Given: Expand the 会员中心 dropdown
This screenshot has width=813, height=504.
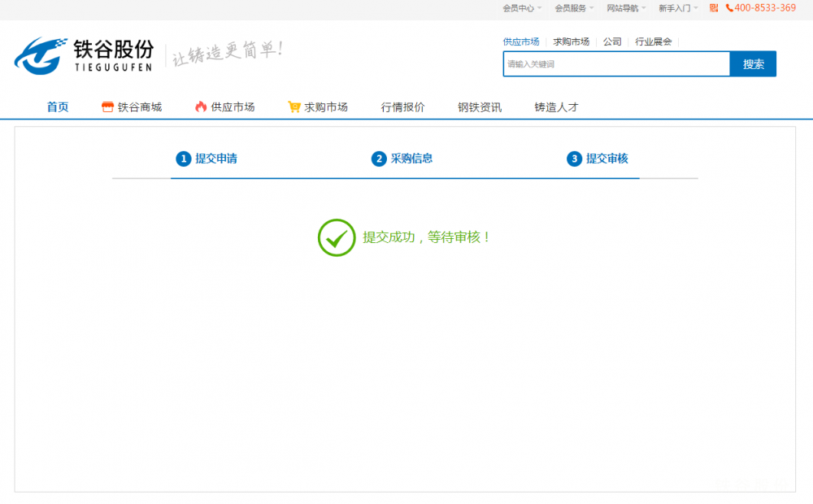Looking at the screenshot, I should [x=522, y=8].
